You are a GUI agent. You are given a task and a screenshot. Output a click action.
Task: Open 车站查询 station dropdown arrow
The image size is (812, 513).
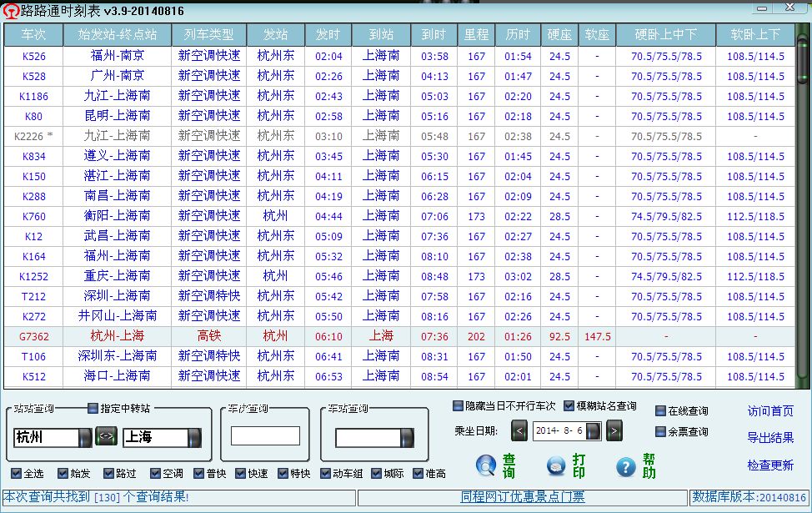(408, 437)
